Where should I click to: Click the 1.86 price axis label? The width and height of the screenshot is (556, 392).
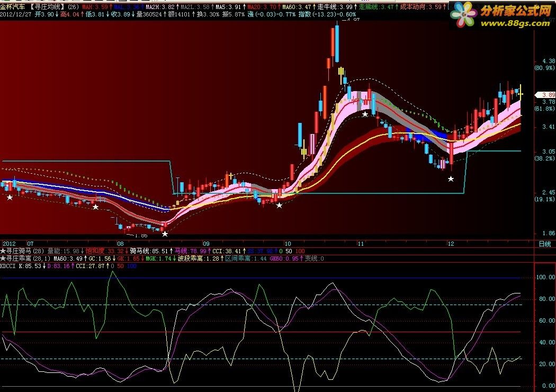[549, 233]
